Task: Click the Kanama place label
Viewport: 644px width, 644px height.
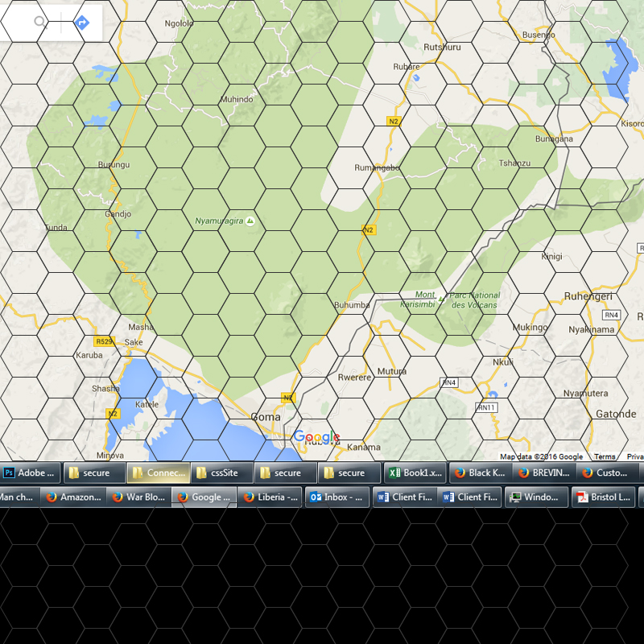Action: pyautogui.click(x=364, y=447)
